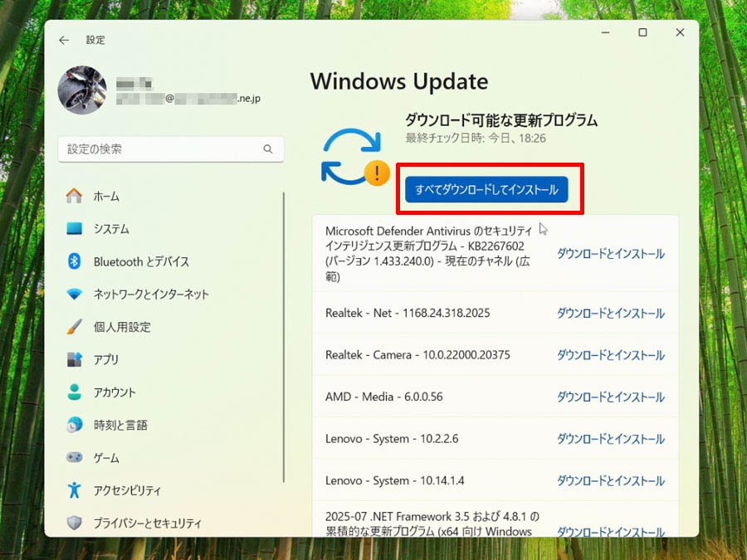Click the search magnifier icon

click(x=268, y=149)
